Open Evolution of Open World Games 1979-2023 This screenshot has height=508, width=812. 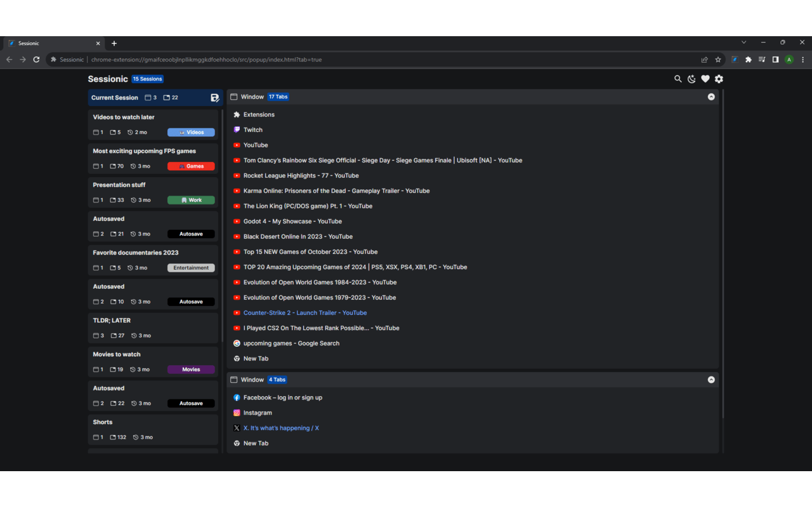coord(320,297)
